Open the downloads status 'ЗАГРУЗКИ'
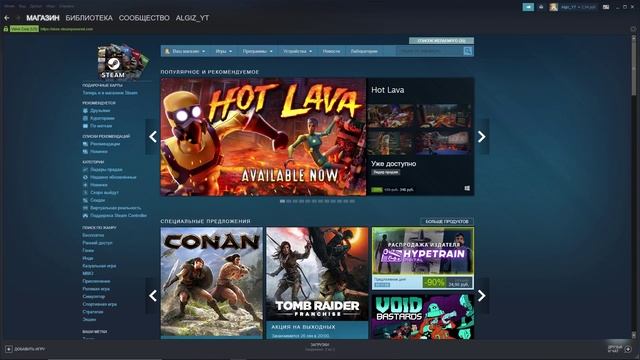Image resolution: width=640 pixels, height=360 pixels. tap(320, 345)
